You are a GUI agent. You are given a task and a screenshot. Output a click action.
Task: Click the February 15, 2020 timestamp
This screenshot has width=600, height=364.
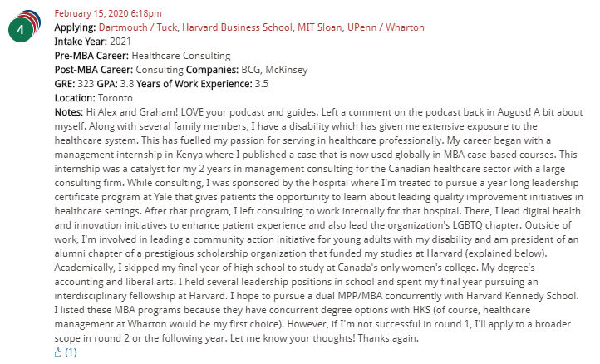click(108, 13)
